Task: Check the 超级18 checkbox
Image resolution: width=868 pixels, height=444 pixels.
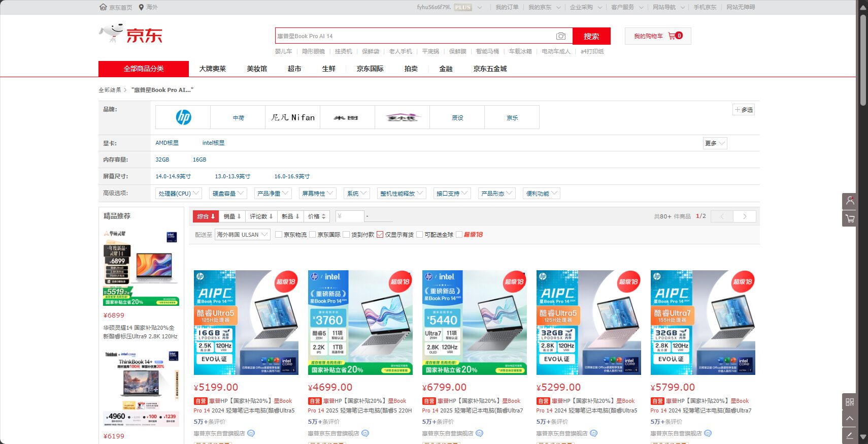Action: click(x=459, y=235)
